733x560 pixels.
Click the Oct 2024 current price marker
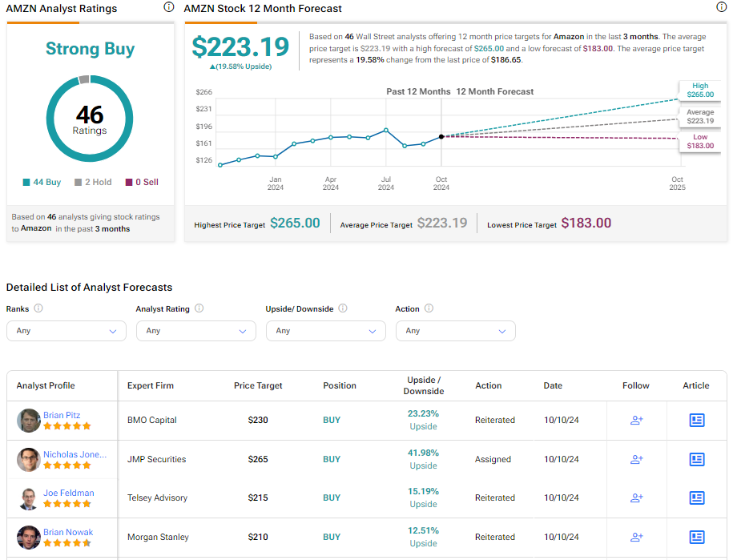point(441,137)
